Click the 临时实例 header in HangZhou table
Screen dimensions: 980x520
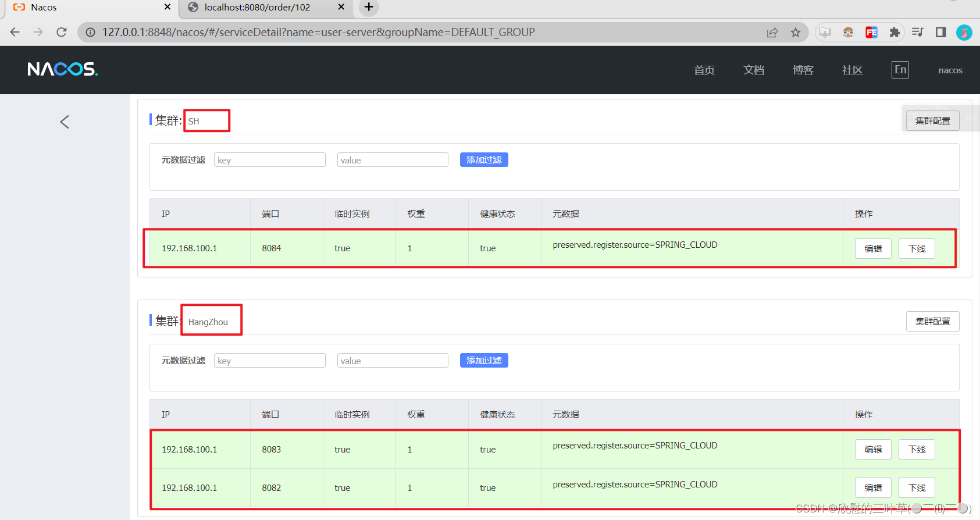click(x=352, y=415)
